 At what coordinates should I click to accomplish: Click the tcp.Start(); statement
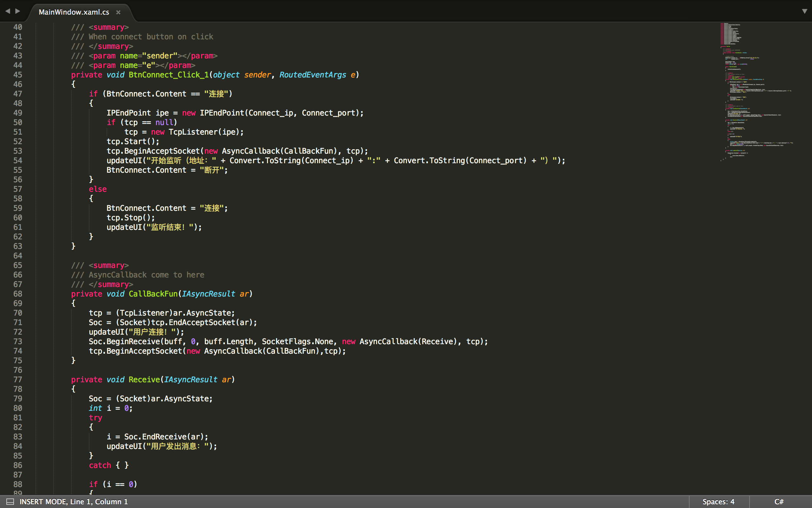133,142
